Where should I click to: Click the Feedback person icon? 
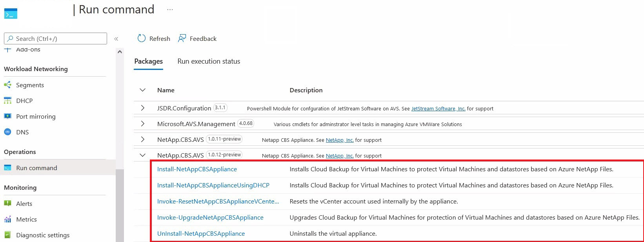pos(182,38)
